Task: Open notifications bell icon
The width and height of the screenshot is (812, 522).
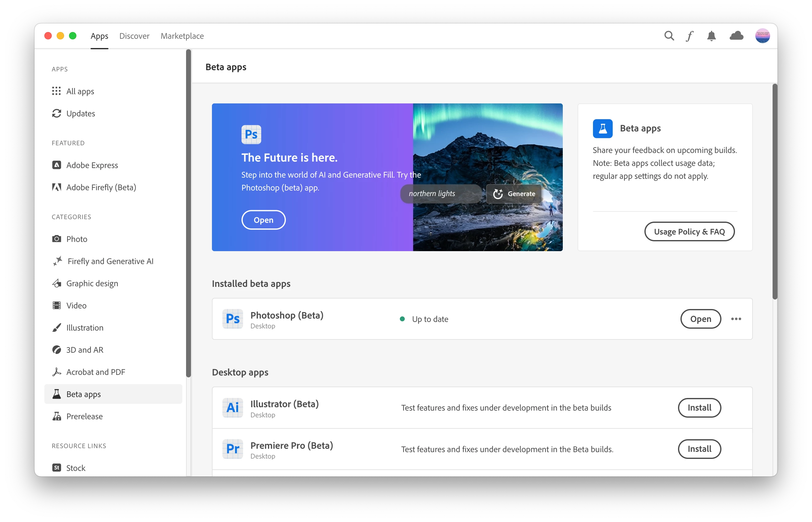Action: (711, 36)
